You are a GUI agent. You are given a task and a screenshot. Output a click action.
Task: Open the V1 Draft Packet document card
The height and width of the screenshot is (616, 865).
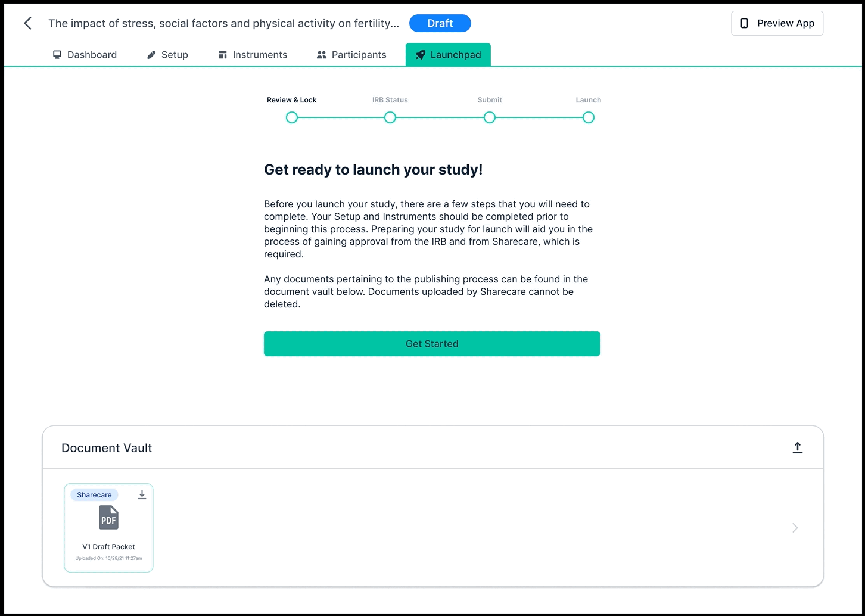(x=108, y=528)
